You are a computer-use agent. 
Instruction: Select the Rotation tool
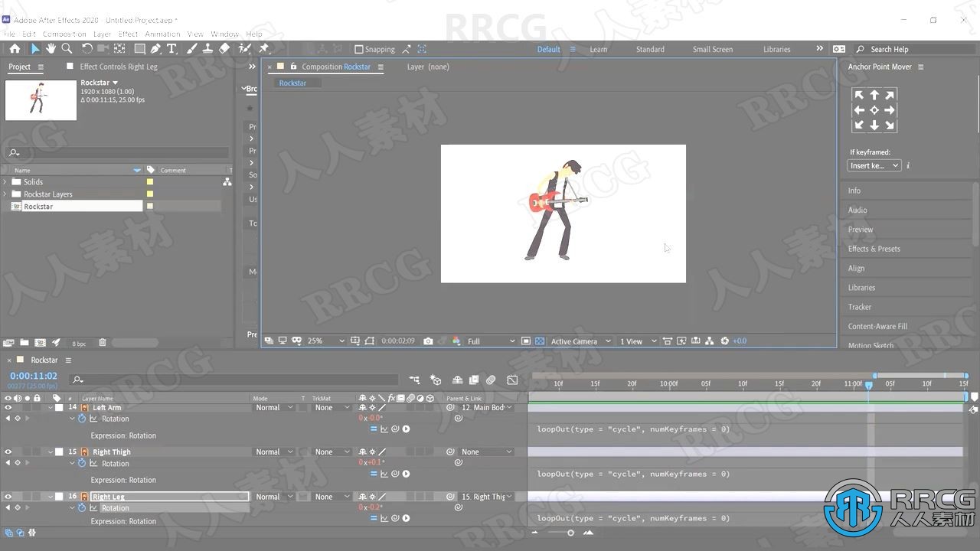87,48
